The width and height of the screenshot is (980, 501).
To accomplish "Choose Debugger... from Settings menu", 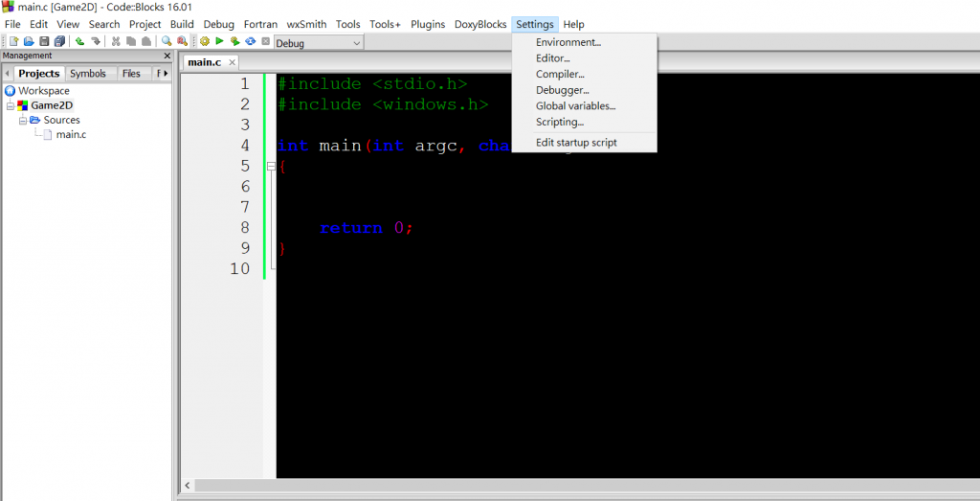I will pos(585,90).
